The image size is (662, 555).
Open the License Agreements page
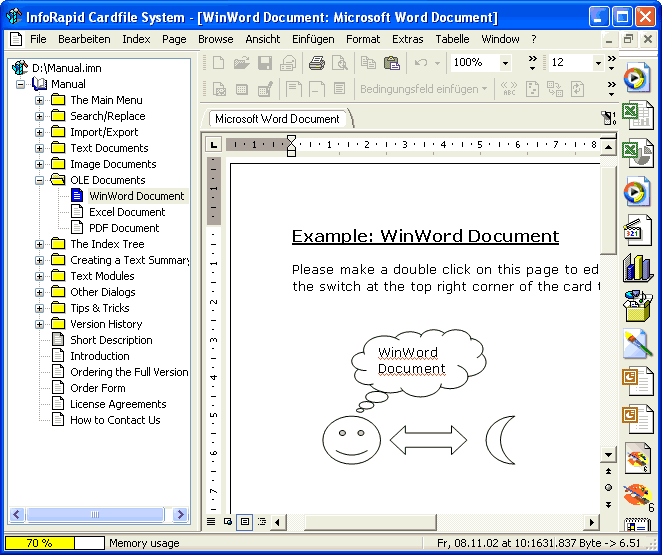pos(118,404)
